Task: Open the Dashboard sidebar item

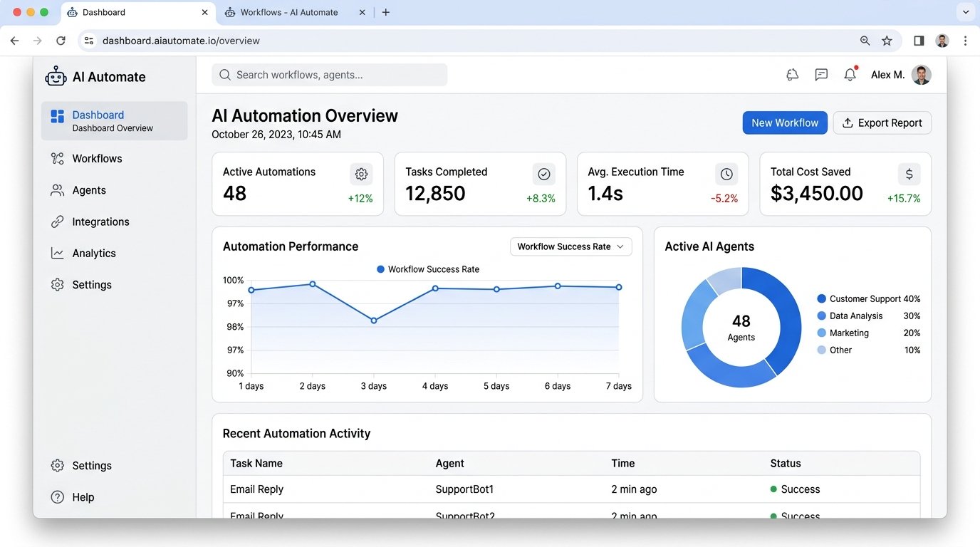Action: (x=114, y=120)
